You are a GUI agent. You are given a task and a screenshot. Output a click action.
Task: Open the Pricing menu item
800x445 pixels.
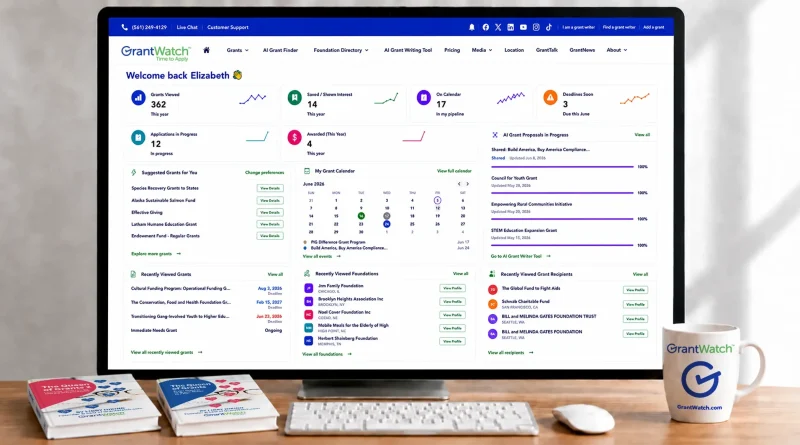pyautogui.click(x=452, y=50)
